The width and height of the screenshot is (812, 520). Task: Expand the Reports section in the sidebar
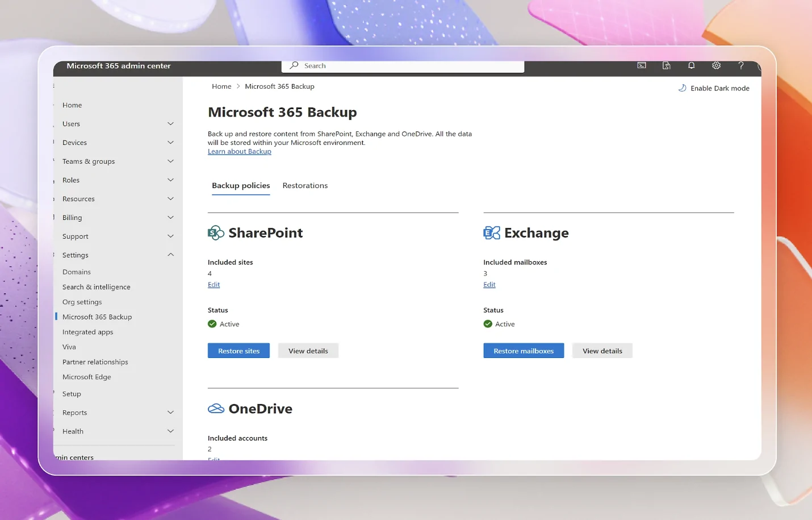170,412
